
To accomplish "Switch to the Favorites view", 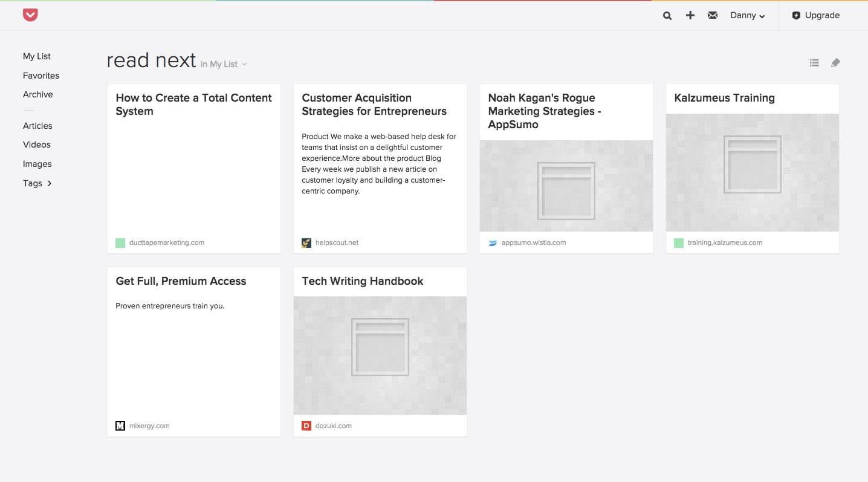I will click(x=40, y=76).
